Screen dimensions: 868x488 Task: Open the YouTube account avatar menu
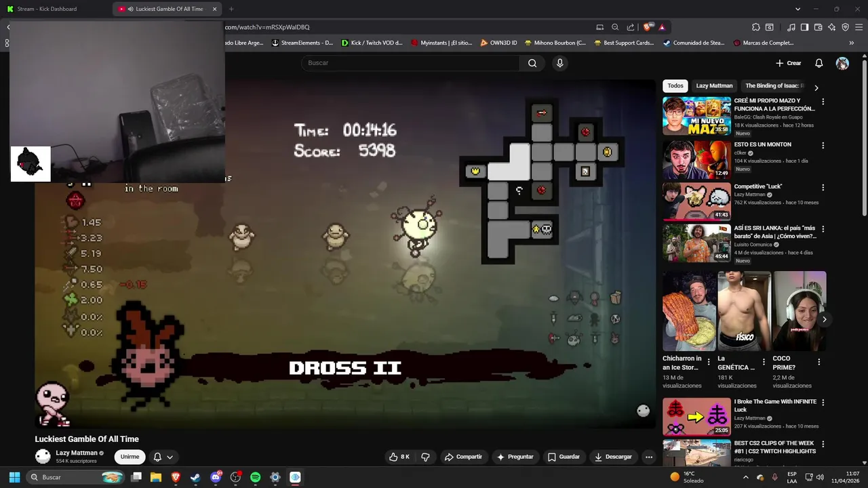pos(842,63)
